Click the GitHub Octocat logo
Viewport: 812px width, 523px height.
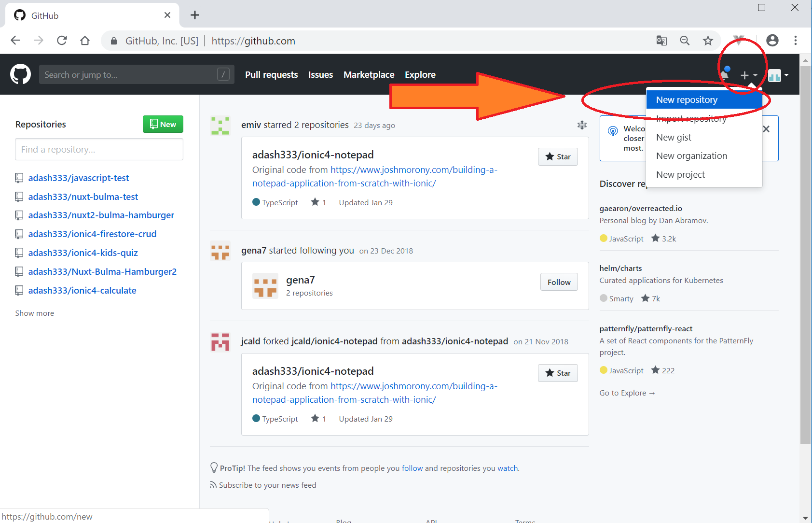point(20,74)
